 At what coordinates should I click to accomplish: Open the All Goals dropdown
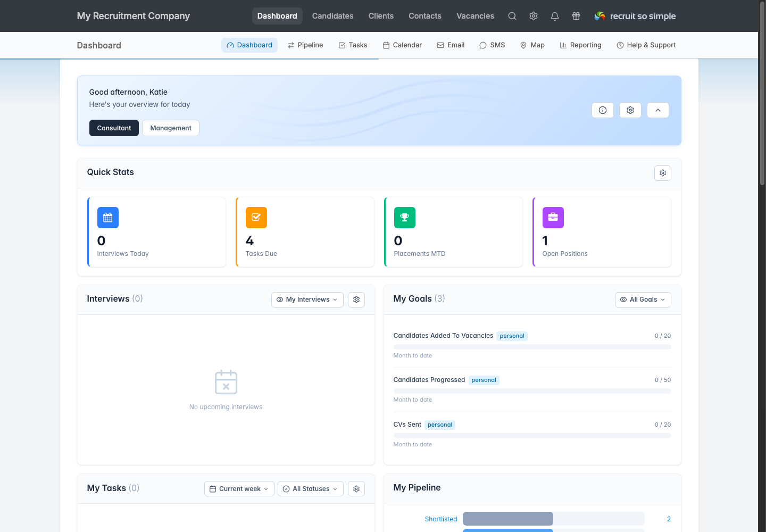tap(643, 300)
